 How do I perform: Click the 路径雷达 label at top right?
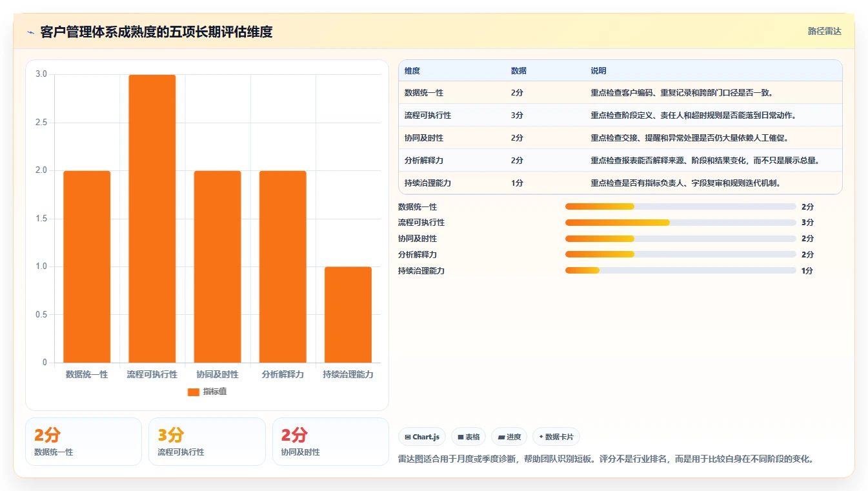(x=825, y=31)
